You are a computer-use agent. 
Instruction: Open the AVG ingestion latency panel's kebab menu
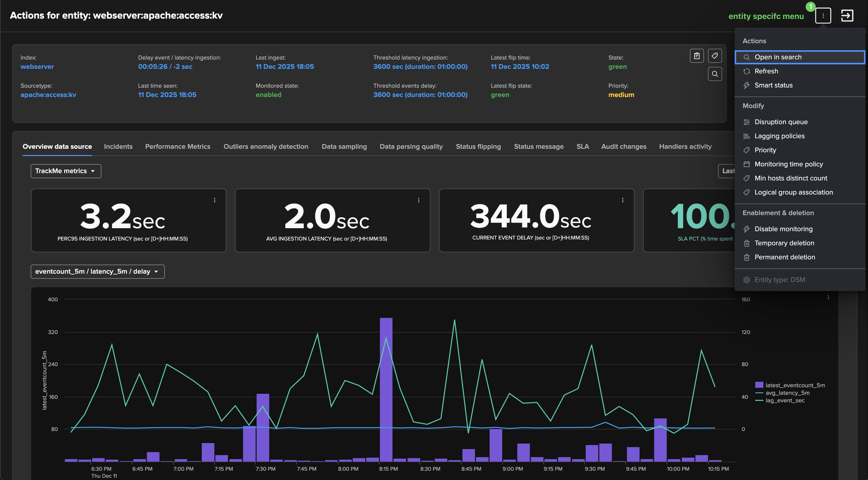click(x=418, y=200)
